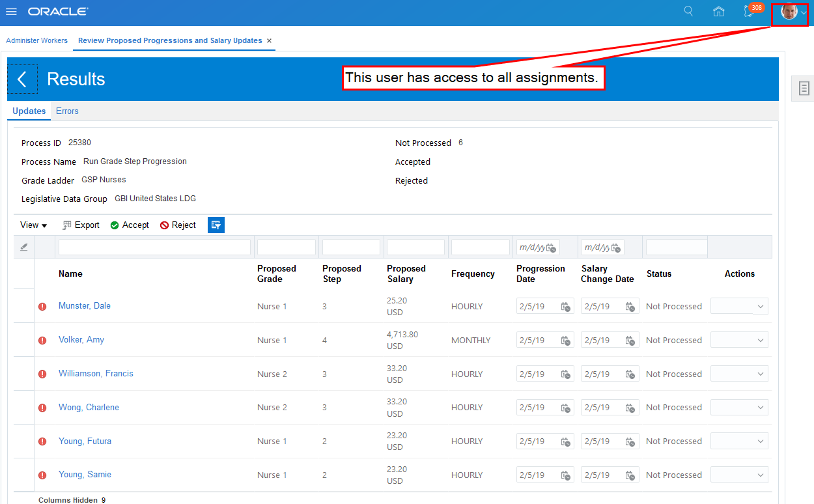The height and width of the screenshot is (504, 814).
Task: Open salary change calendar for Wong, Charlene
Action: pyautogui.click(x=630, y=408)
